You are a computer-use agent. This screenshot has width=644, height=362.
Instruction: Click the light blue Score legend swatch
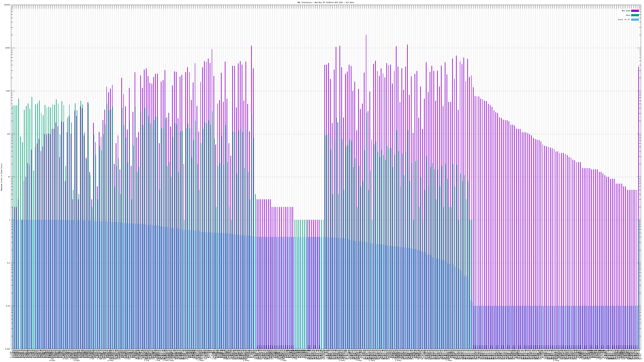point(635,20)
